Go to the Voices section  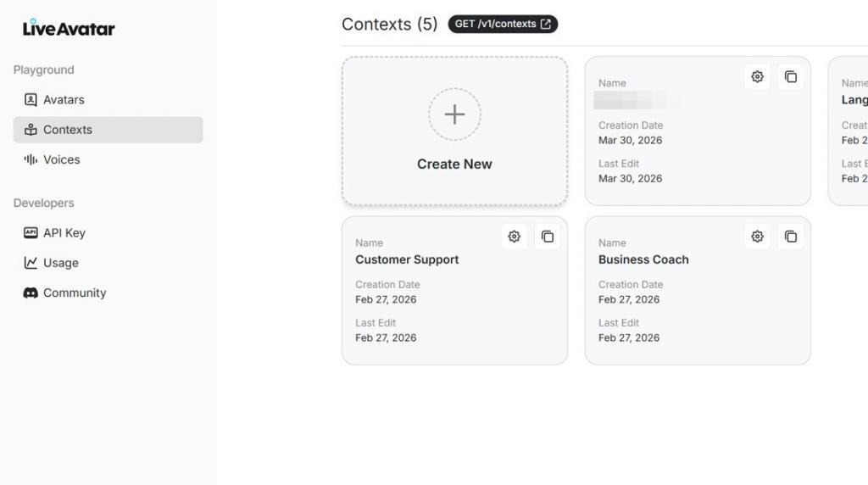(x=61, y=159)
